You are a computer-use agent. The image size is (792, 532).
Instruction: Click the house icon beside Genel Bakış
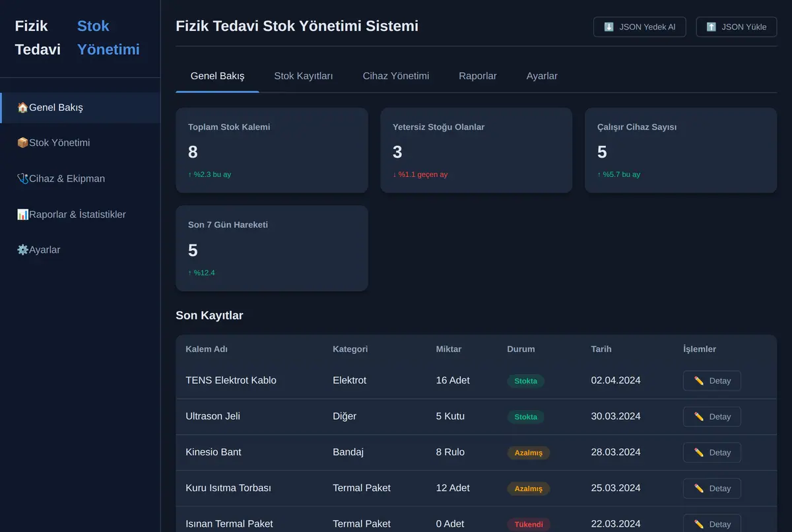[x=22, y=108]
